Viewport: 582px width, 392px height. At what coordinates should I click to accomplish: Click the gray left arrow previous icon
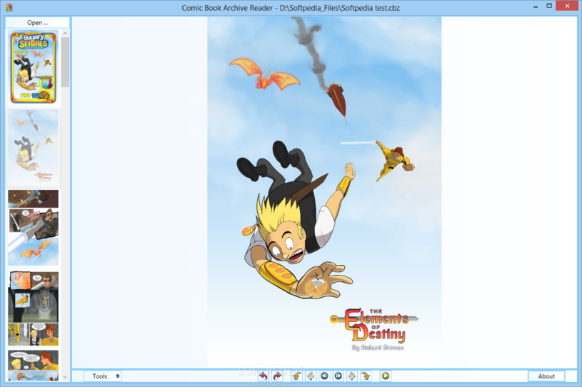pos(311,376)
